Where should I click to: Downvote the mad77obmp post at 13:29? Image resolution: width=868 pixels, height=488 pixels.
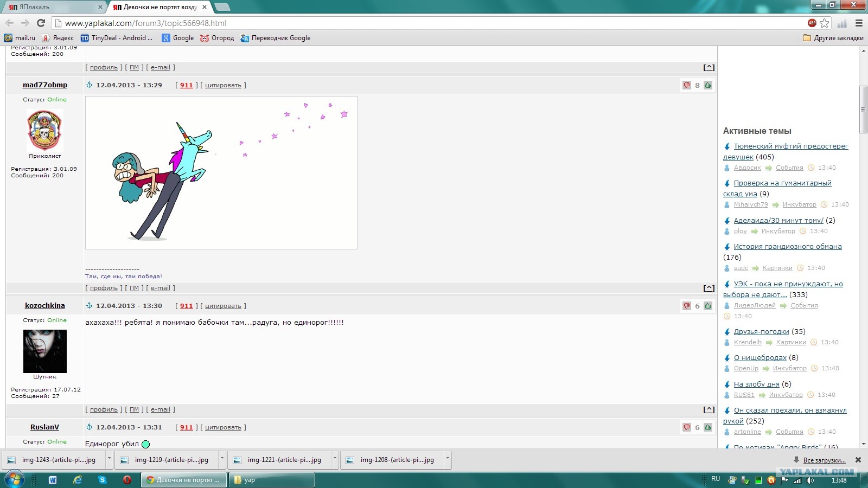point(687,85)
